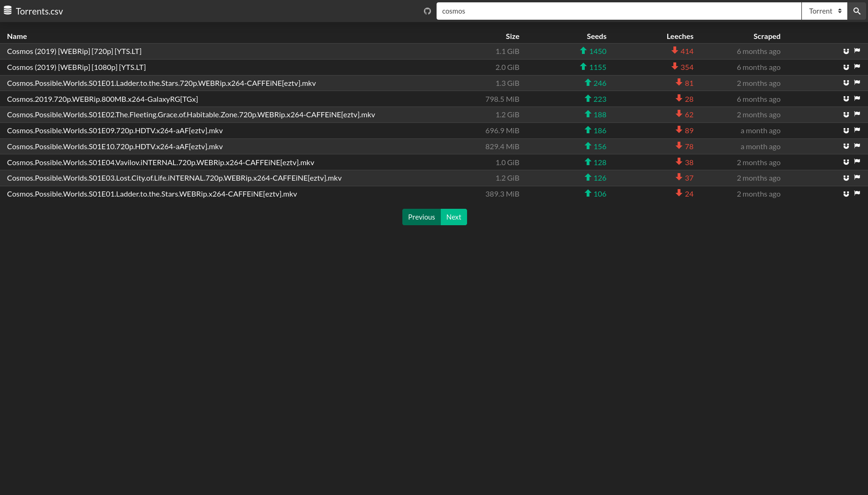
Task: Click magnet icon for S01E03 Lost City of Life
Action: 846,178
